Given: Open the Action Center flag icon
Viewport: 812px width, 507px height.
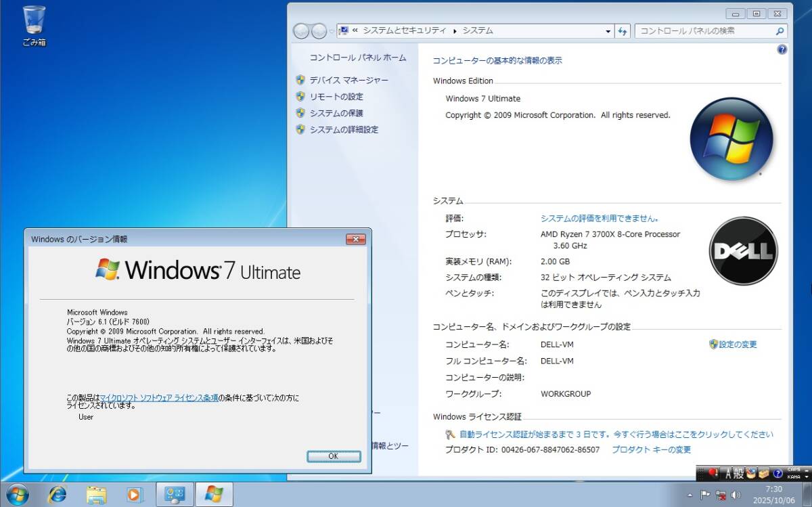Looking at the screenshot, I should pos(704,495).
